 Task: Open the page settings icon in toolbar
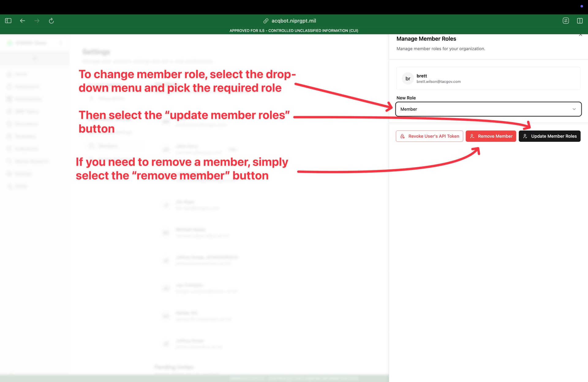(x=566, y=21)
